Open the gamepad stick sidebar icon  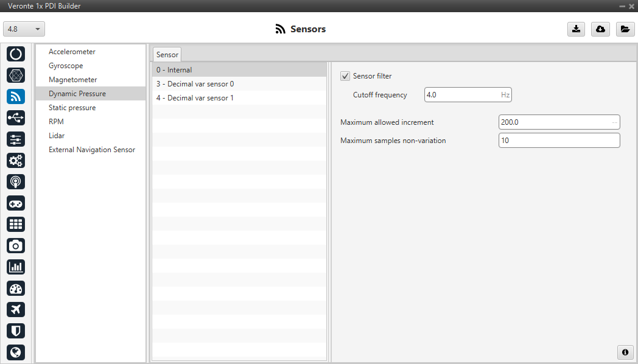[16, 203]
